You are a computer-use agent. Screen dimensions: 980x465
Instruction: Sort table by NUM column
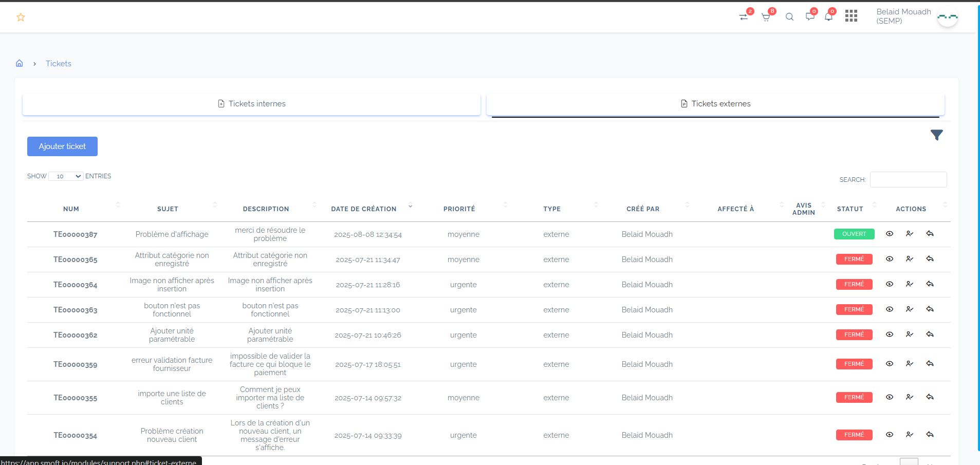pos(71,209)
